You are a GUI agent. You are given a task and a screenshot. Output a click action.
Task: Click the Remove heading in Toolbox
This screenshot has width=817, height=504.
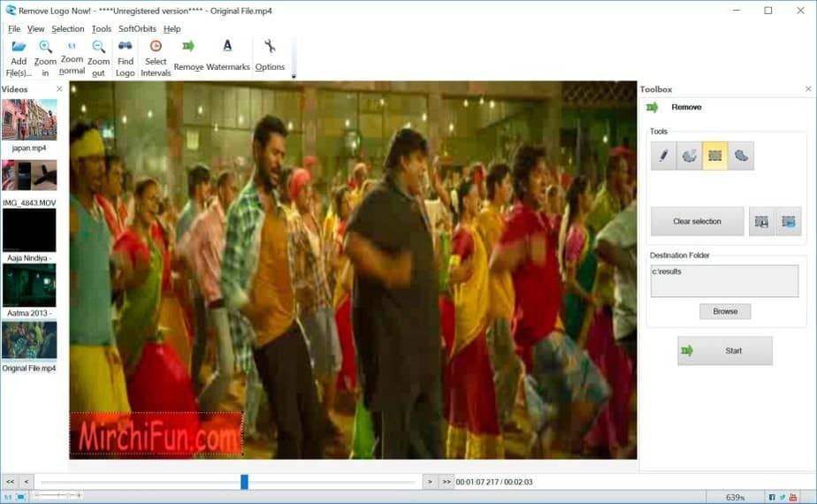pyautogui.click(x=686, y=107)
